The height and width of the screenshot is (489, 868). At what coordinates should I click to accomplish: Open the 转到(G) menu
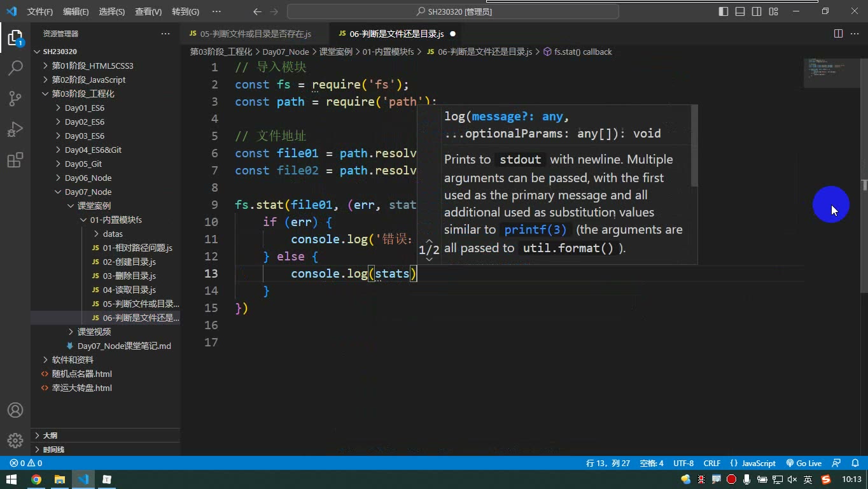185,11
